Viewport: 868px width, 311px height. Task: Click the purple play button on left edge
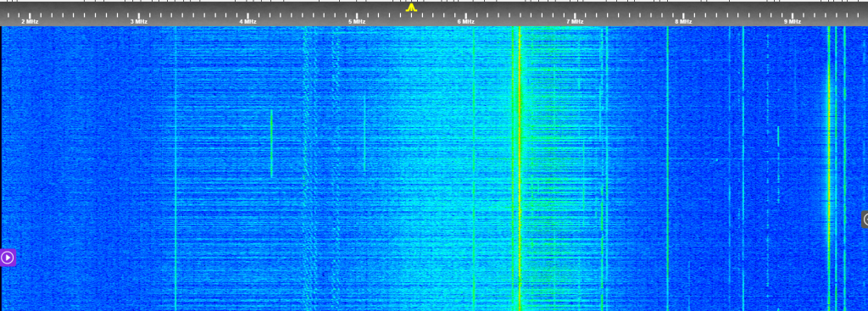click(7, 258)
